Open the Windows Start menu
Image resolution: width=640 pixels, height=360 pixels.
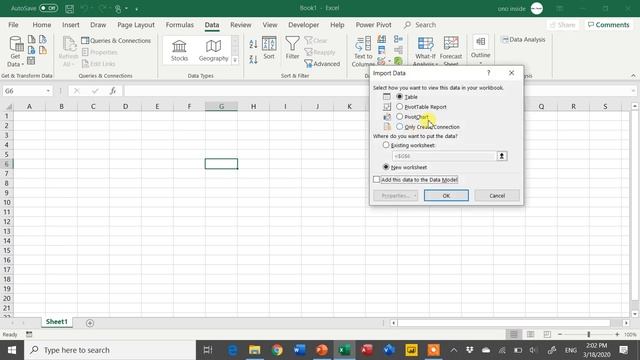click(x=12, y=350)
